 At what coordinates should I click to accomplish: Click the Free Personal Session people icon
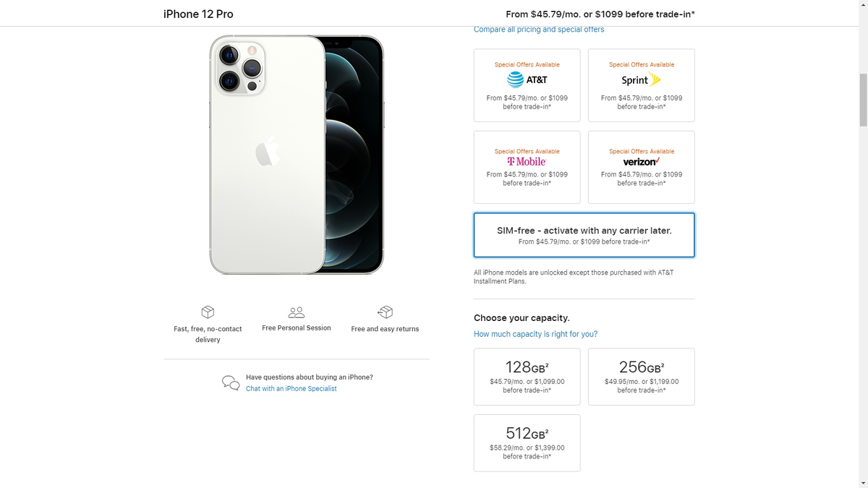[296, 312]
